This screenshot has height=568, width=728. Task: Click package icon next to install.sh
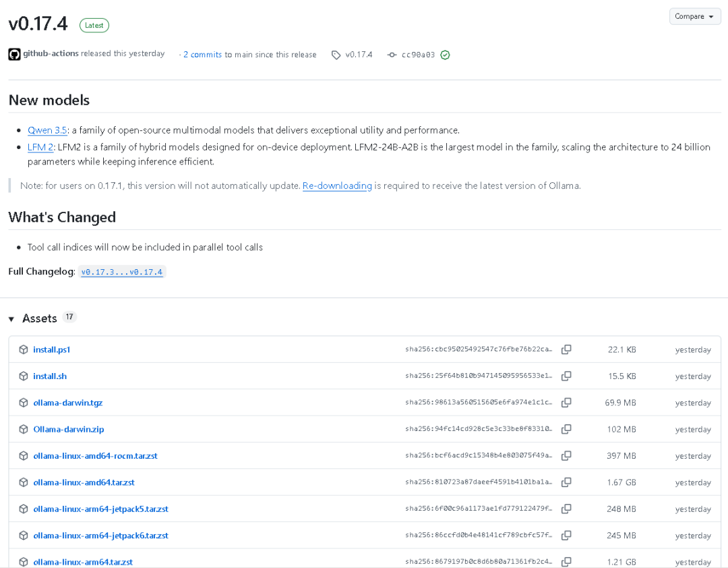click(x=23, y=376)
